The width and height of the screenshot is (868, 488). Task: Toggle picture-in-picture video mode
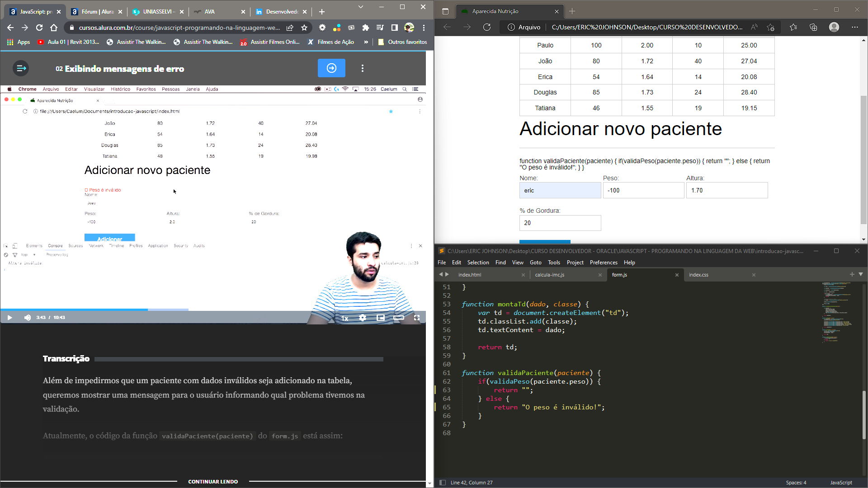[x=381, y=318]
